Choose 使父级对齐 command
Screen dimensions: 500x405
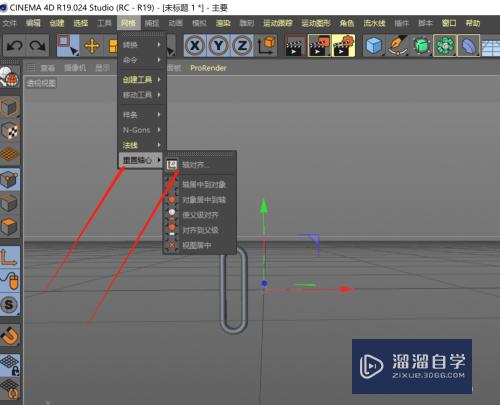[200, 215]
